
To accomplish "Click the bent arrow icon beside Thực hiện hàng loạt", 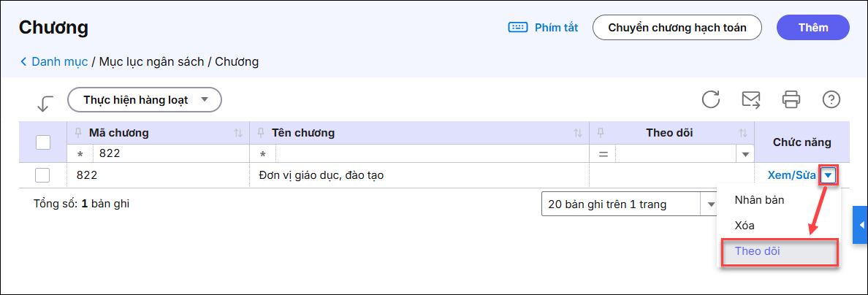I will [x=45, y=103].
